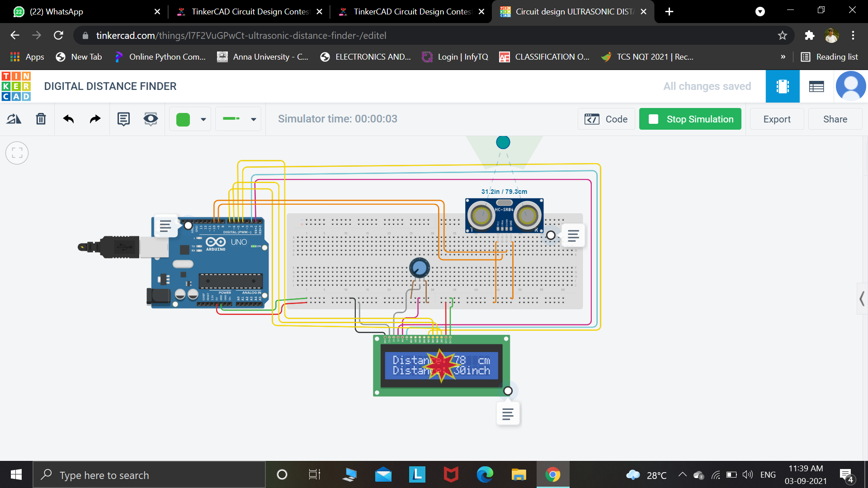Open the note below the LCD
Screen dimensions: 868x488
click(508, 414)
